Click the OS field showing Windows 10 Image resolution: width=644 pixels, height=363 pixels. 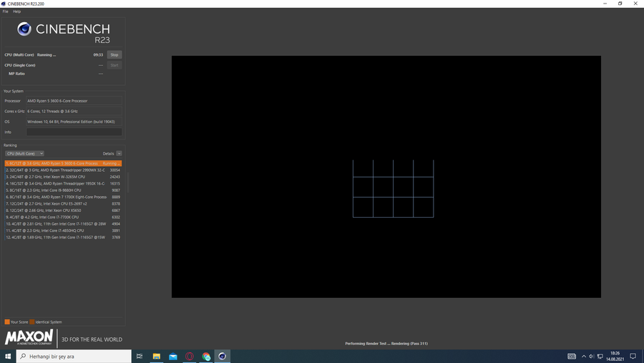[74, 122]
